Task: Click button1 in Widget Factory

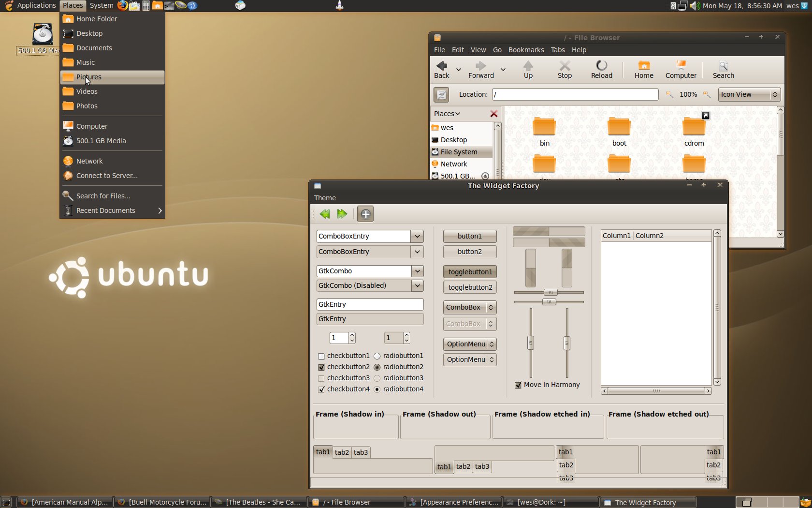Action: click(470, 236)
